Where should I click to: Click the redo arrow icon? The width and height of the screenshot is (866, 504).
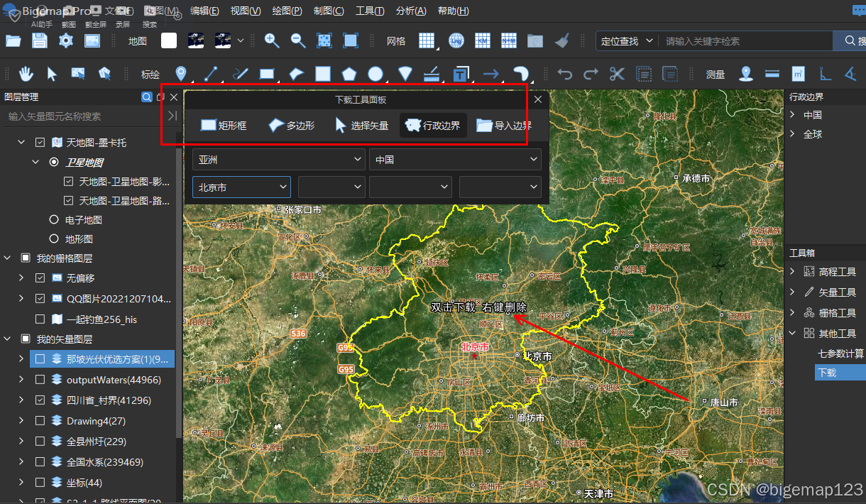(591, 73)
